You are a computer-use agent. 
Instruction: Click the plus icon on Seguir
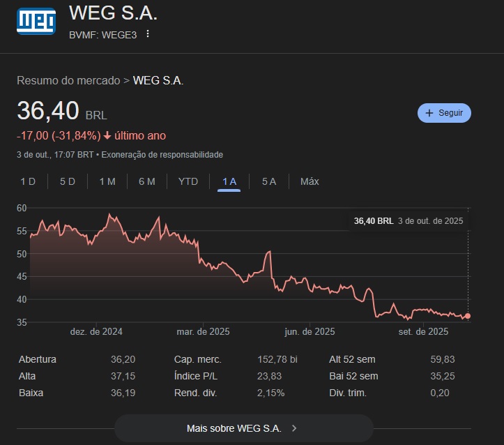tap(429, 113)
